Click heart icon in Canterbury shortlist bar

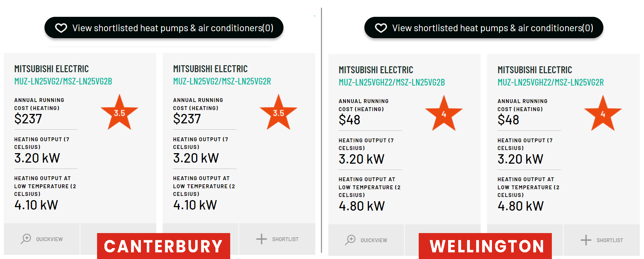coord(61,28)
